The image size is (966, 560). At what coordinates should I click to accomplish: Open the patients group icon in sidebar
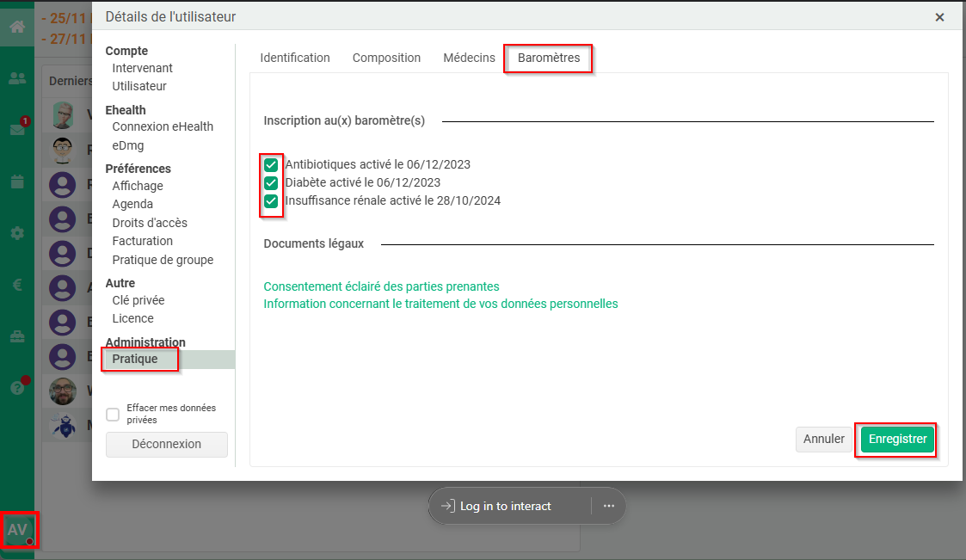(x=17, y=78)
